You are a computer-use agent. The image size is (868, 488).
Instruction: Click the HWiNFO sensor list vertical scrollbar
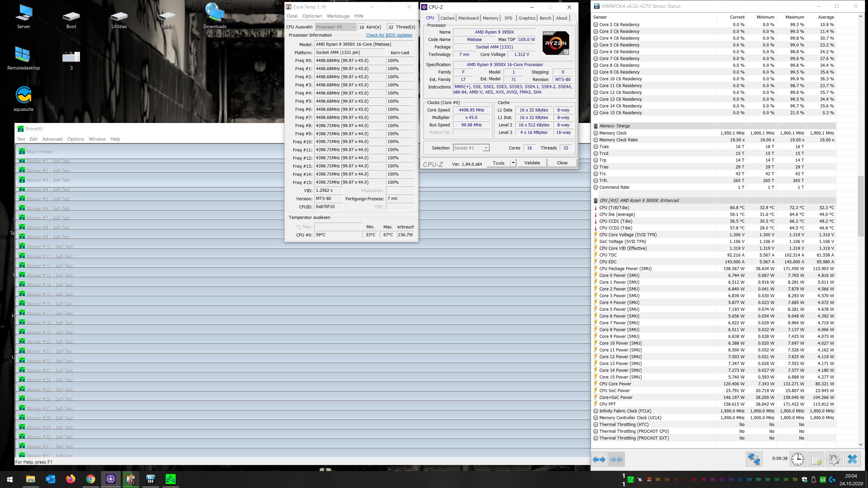point(860,207)
